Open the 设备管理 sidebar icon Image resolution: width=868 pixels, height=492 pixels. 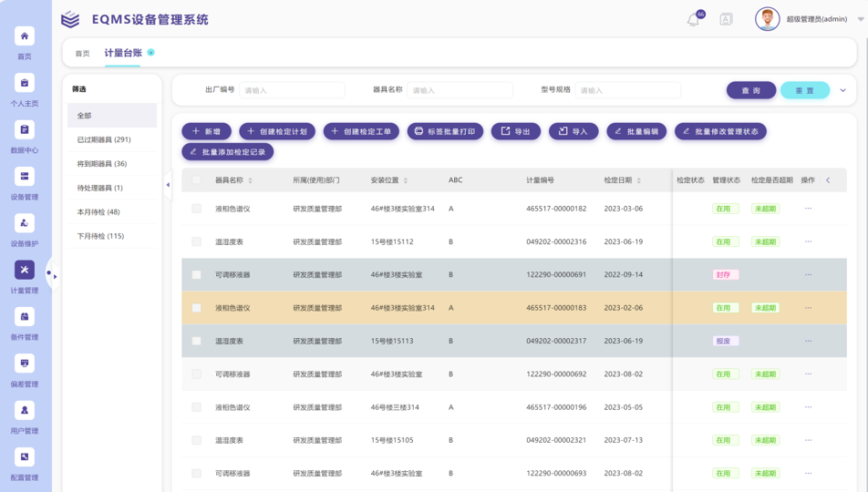(x=25, y=177)
